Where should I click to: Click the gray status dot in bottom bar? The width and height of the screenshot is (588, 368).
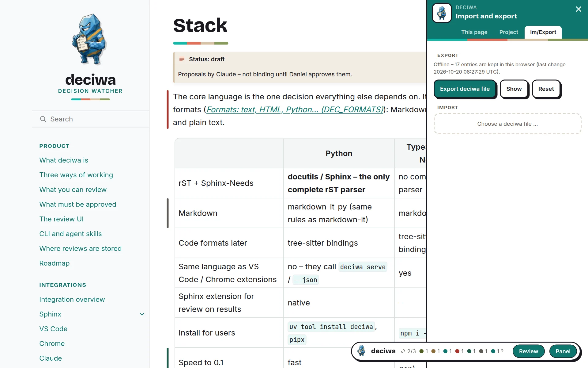click(481, 351)
